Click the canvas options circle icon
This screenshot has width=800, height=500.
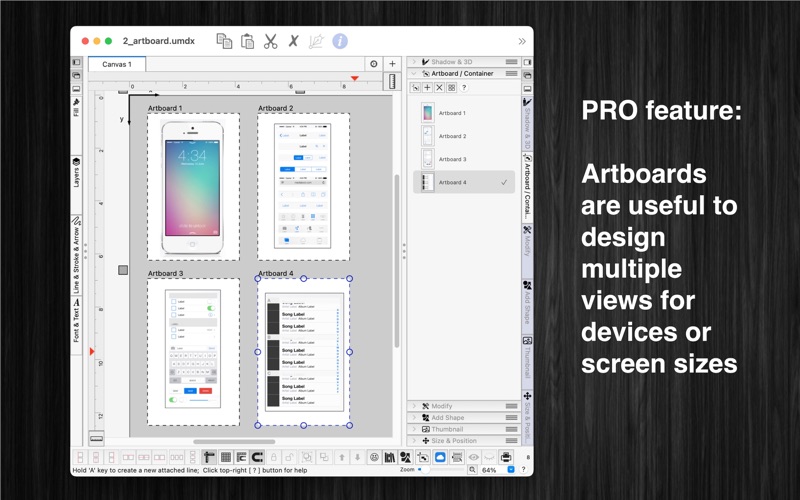click(374, 64)
